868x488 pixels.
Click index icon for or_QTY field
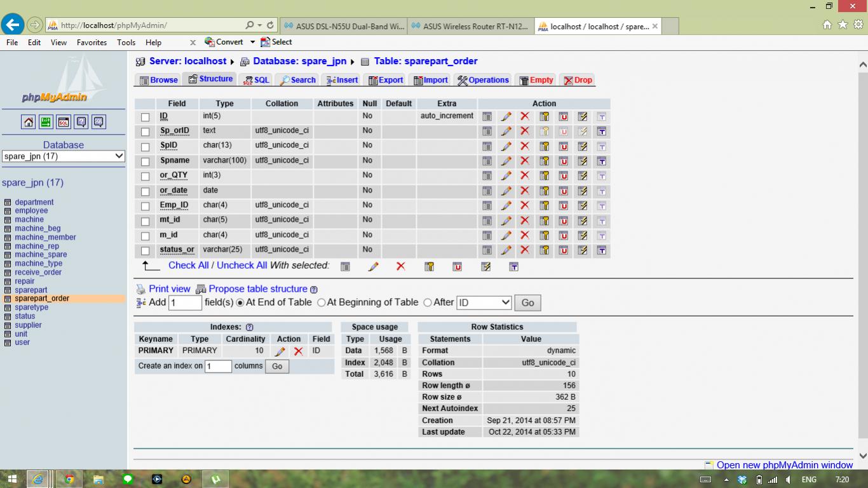pos(582,176)
